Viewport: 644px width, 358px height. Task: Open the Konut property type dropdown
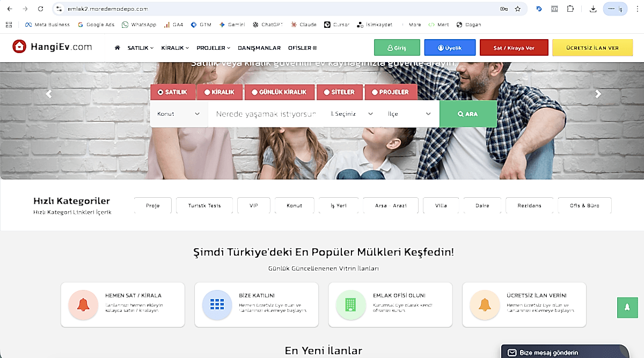pyautogui.click(x=178, y=114)
